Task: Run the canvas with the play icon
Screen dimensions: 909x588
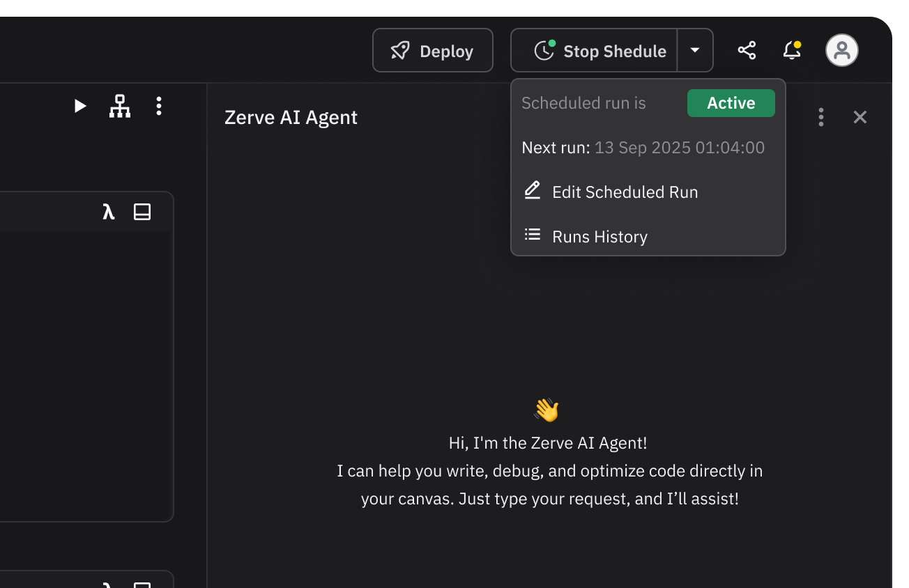Action: tap(80, 106)
